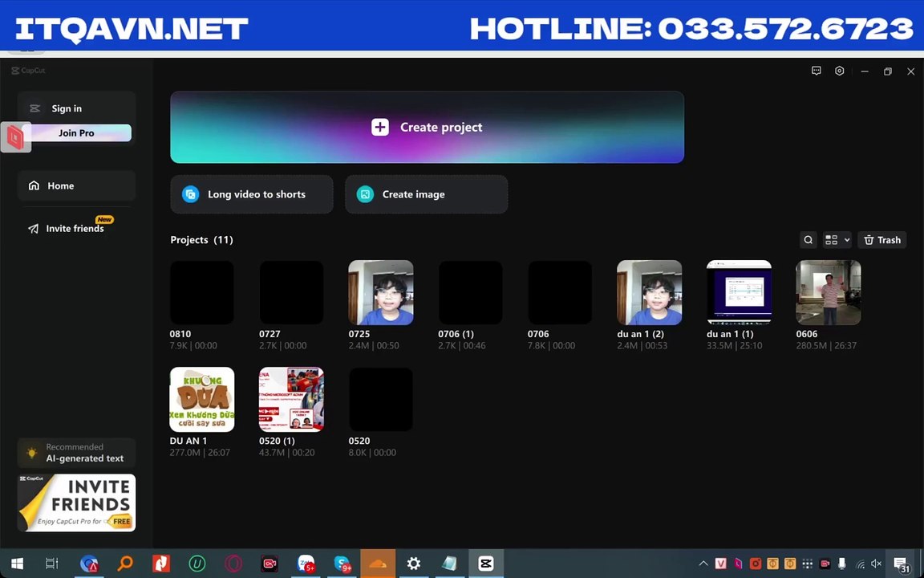Open Long video to shorts tool
The height and width of the screenshot is (578, 924).
251,194
